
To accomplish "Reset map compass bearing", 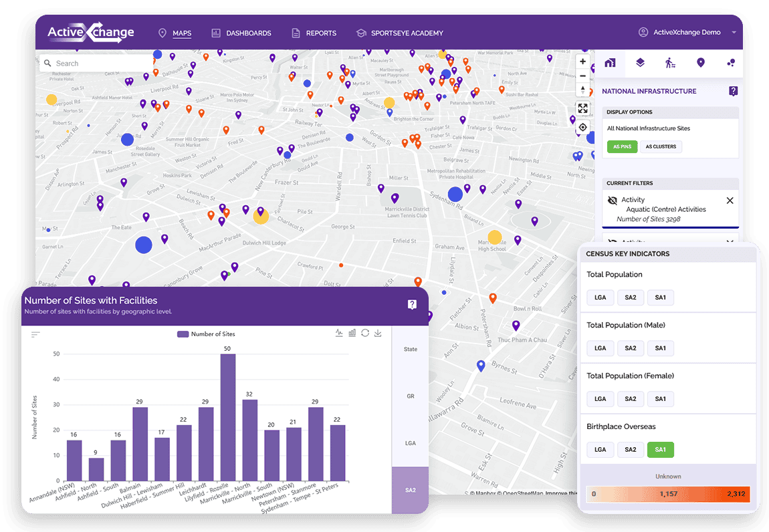I will (x=582, y=90).
